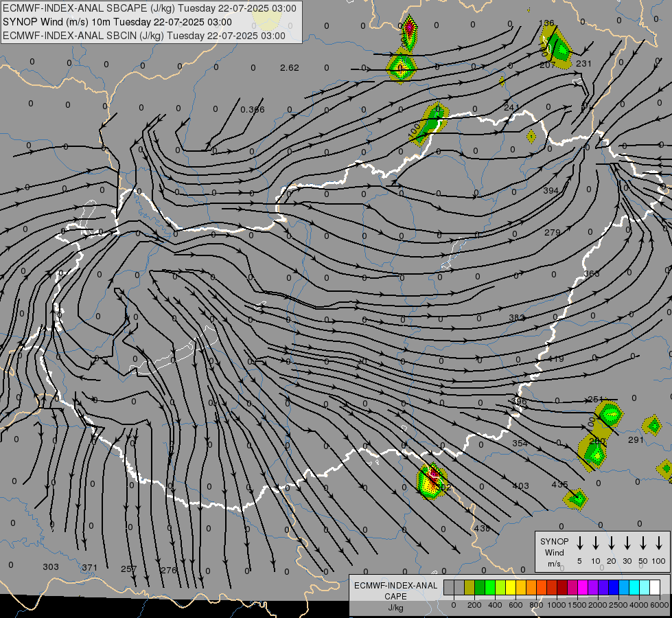672x618 pixels.
Task: Click the '0.366' value on the map
Action: pyautogui.click(x=253, y=110)
